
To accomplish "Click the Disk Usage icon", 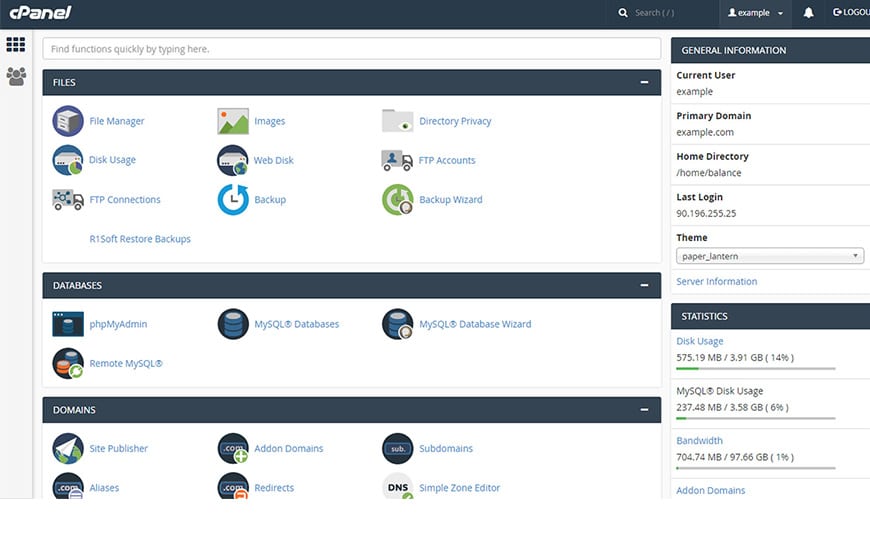I will 68,160.
